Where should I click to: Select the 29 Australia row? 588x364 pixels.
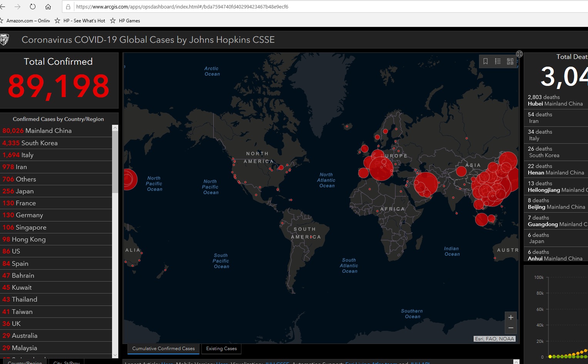[x=56, y=335]
